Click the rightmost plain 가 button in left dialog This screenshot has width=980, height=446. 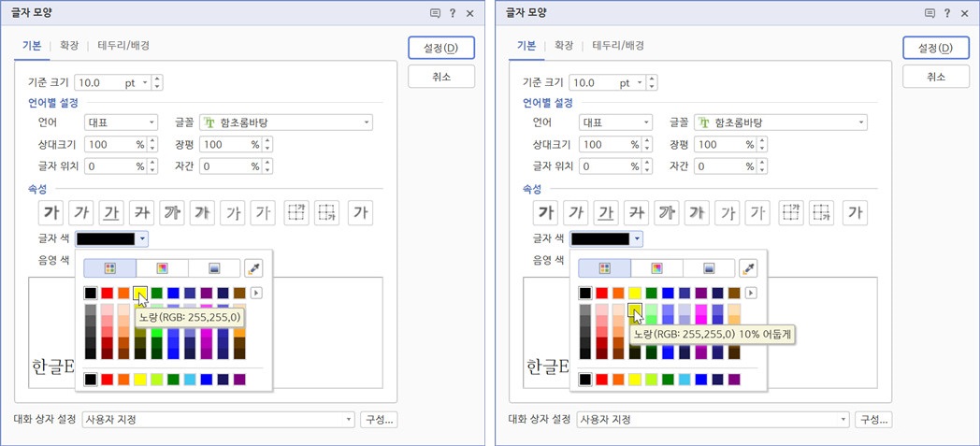coord(360,213)
